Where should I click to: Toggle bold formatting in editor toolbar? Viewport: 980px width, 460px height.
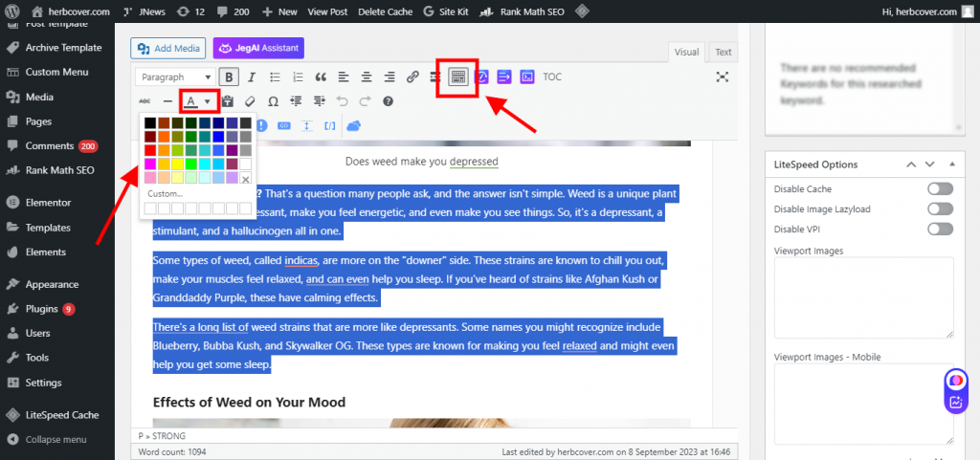230,77
